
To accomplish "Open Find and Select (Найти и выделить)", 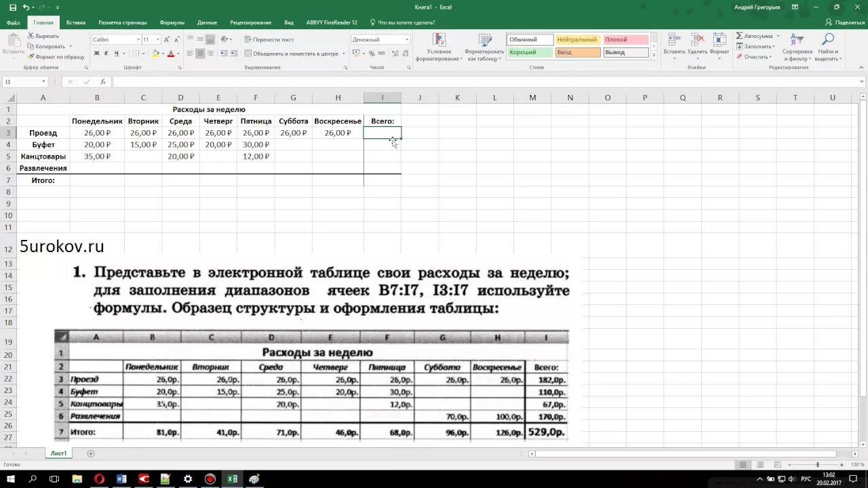I will 828,47.
